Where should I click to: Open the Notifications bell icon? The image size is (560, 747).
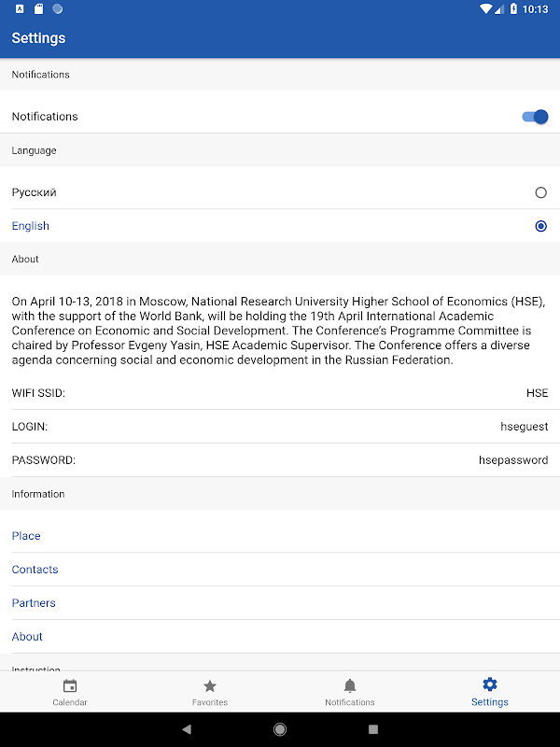[x=350, y=686]
